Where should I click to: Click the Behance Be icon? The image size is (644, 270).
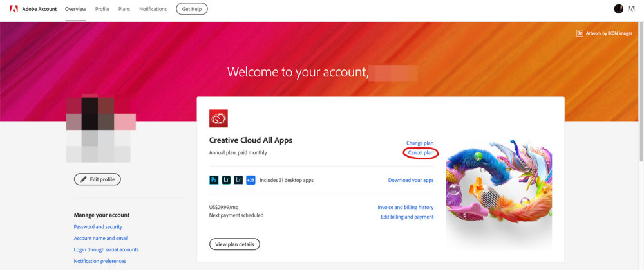pos(580,33)
